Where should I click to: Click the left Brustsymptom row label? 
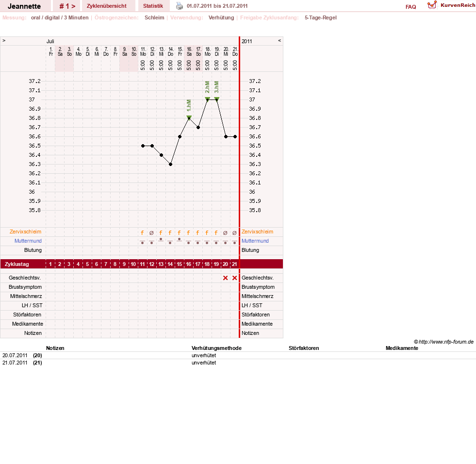[25, 287]
